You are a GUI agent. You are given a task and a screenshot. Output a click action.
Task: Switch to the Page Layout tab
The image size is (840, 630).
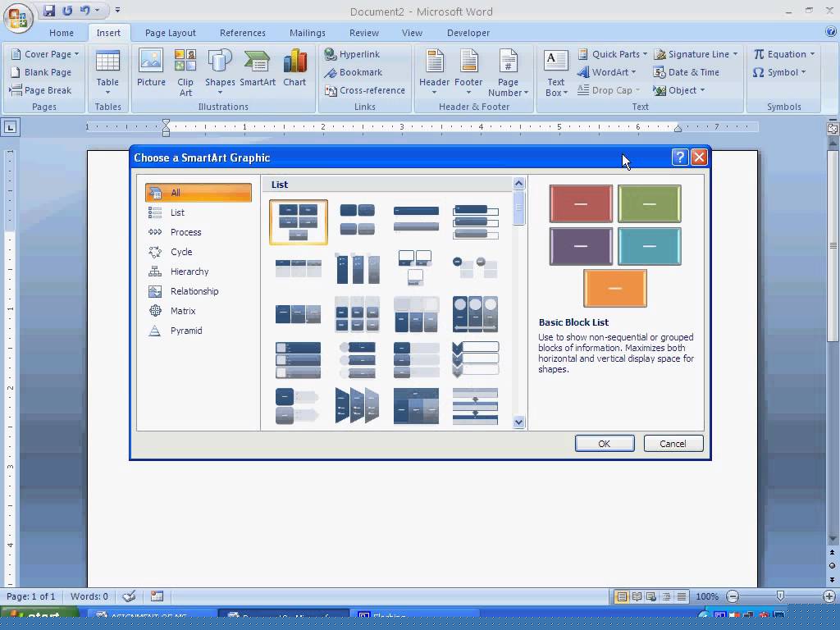(170, 33)
